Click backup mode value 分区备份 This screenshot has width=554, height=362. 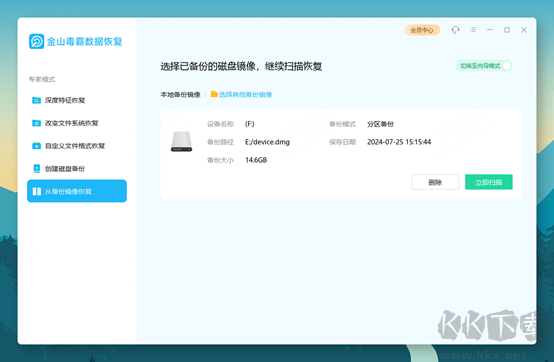[380, 124]
